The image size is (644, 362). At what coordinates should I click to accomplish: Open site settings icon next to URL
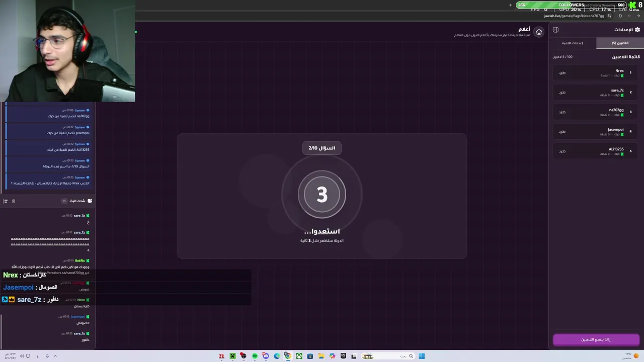tap(610, 16)
